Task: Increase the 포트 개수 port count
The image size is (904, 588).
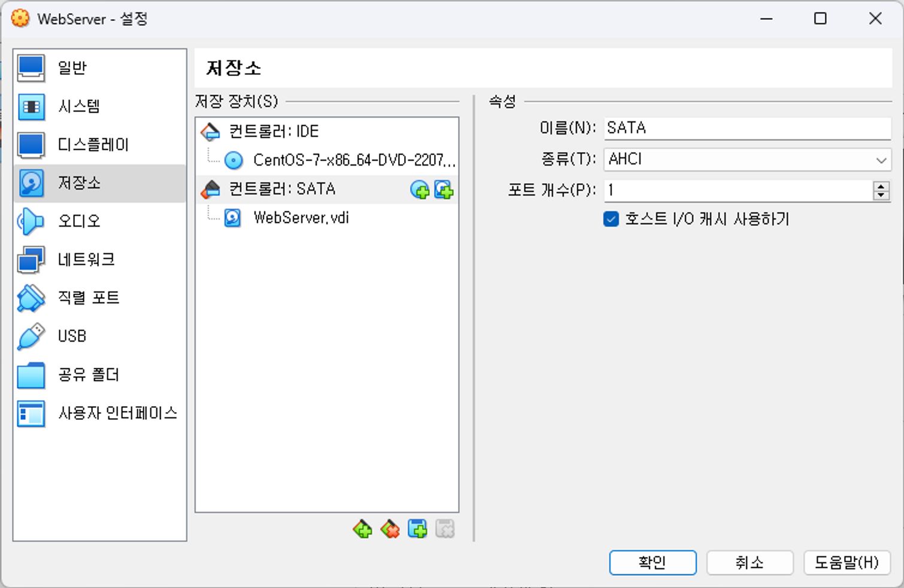Action: pos(881,186)
